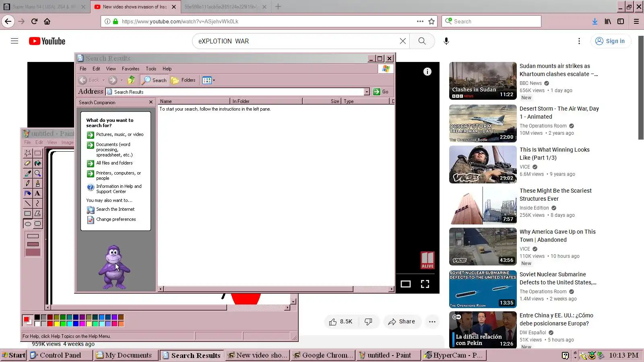Choose the Eraser tool in Paint
The image size is (644, 362).
28,163
